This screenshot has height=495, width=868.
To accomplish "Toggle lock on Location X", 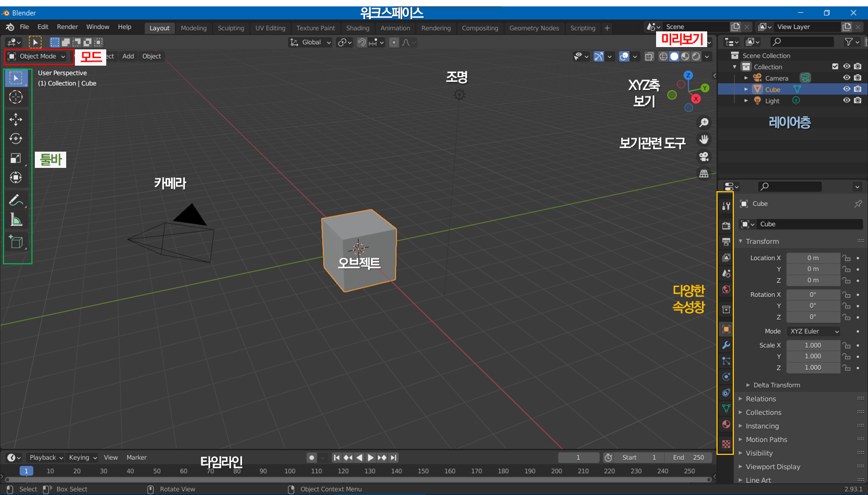I will coord(847,258).
